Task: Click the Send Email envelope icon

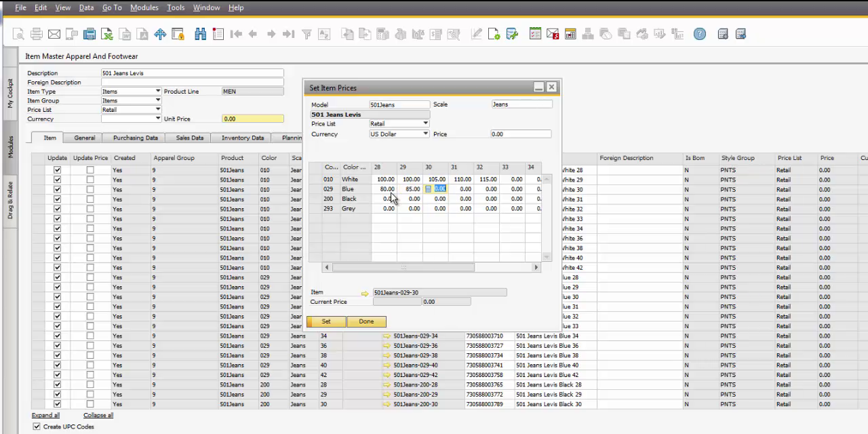Action: coord(54,34)
